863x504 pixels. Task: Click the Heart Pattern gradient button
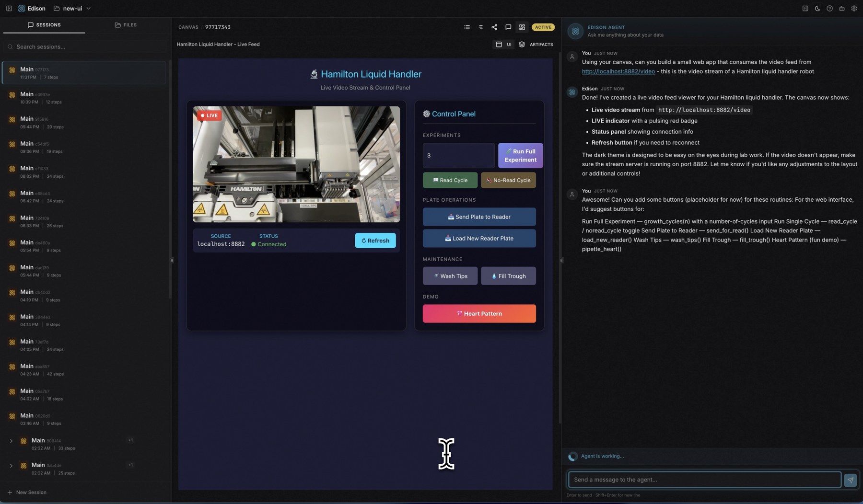[x=479, y=313]
